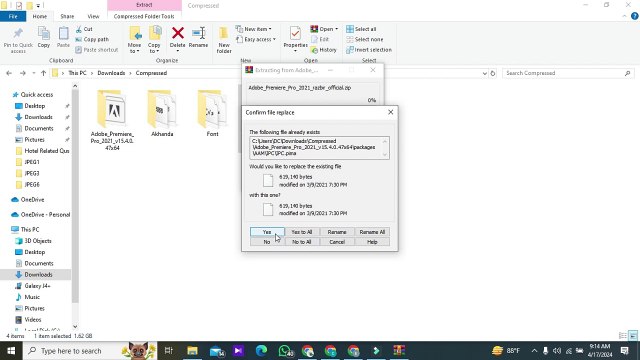640x360 pixels.
Task: Select This PC in navigation pane
Action: [x=30, y=229]
